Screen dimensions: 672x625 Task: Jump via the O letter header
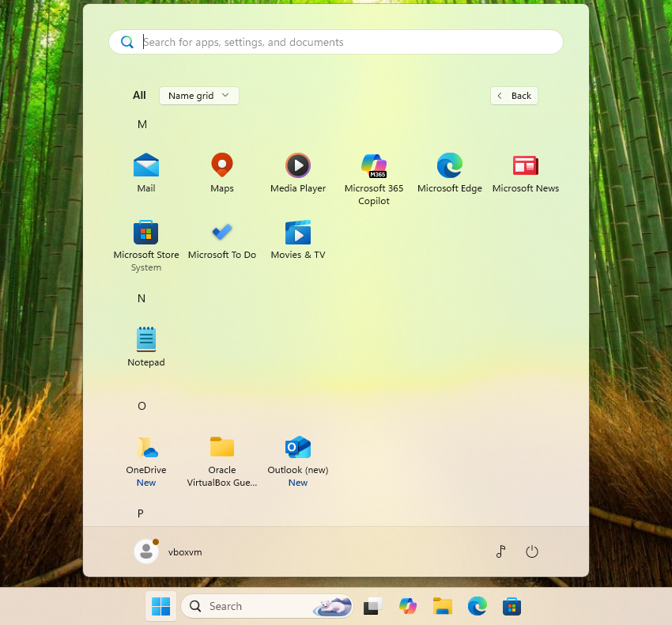coord(142,406)
